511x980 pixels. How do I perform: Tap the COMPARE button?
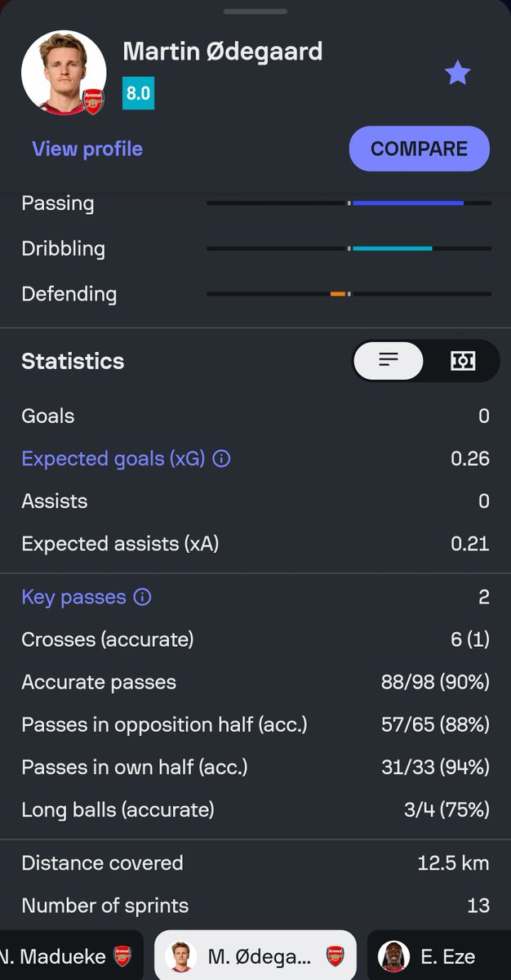[x=420, y=149]
